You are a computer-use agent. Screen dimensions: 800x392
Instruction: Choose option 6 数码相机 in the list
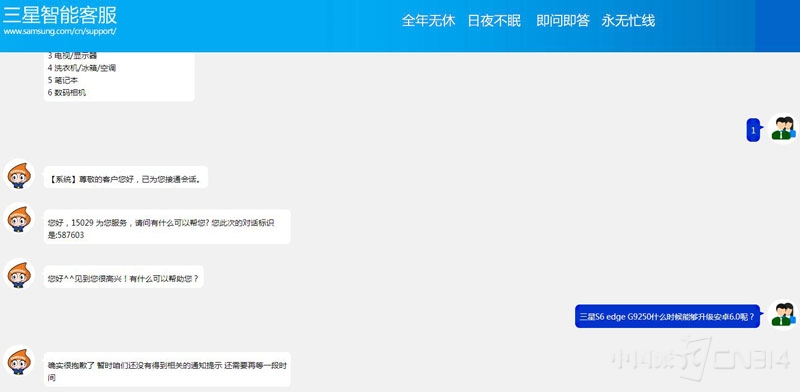(67, 93)
